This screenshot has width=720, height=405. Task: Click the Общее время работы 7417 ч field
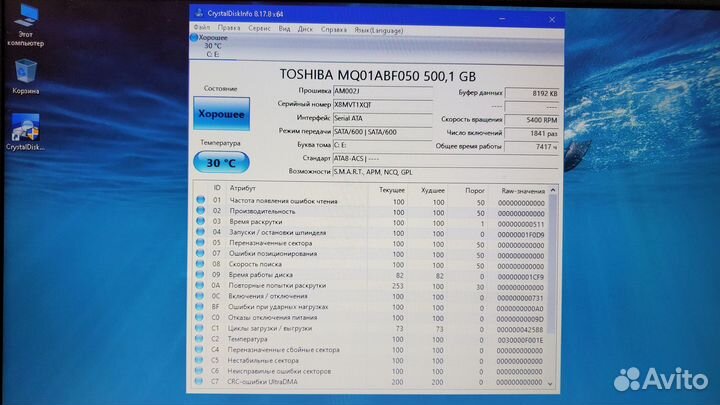click(532, 146)
